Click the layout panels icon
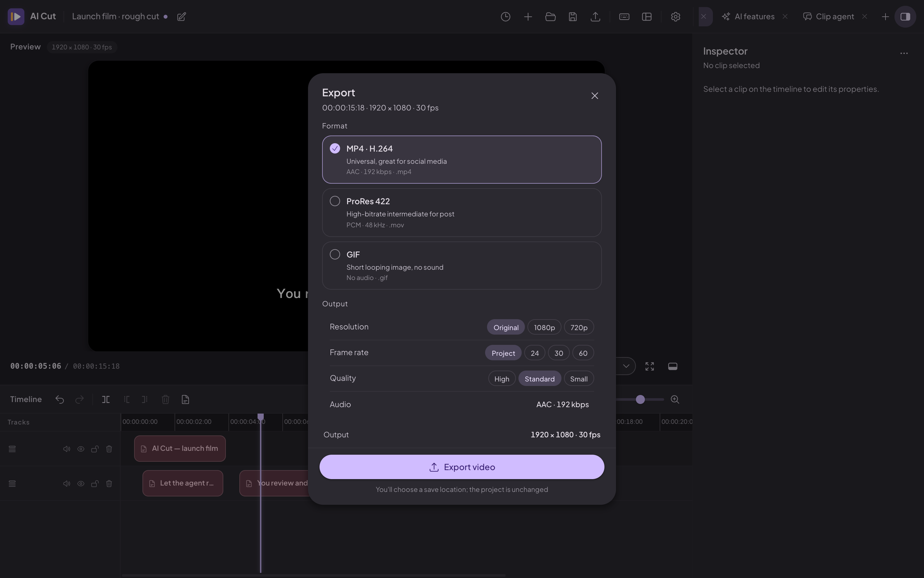 click(x=646, y=16)
